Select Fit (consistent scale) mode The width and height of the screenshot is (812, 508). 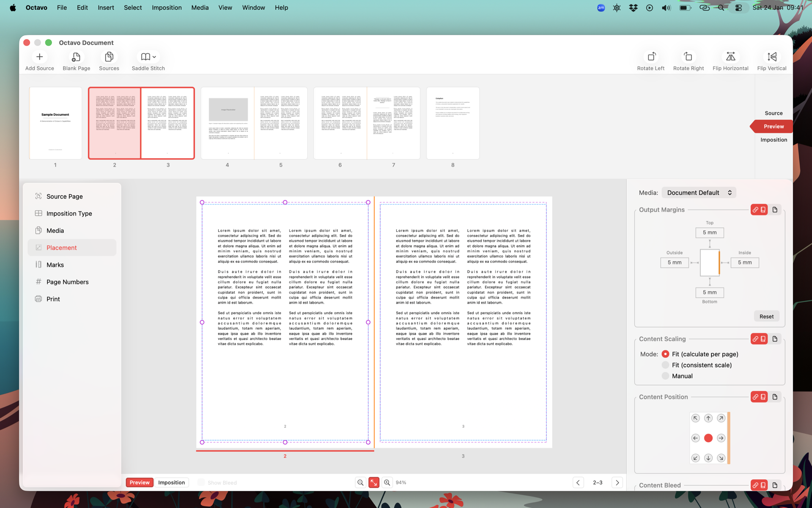point(665,365)
